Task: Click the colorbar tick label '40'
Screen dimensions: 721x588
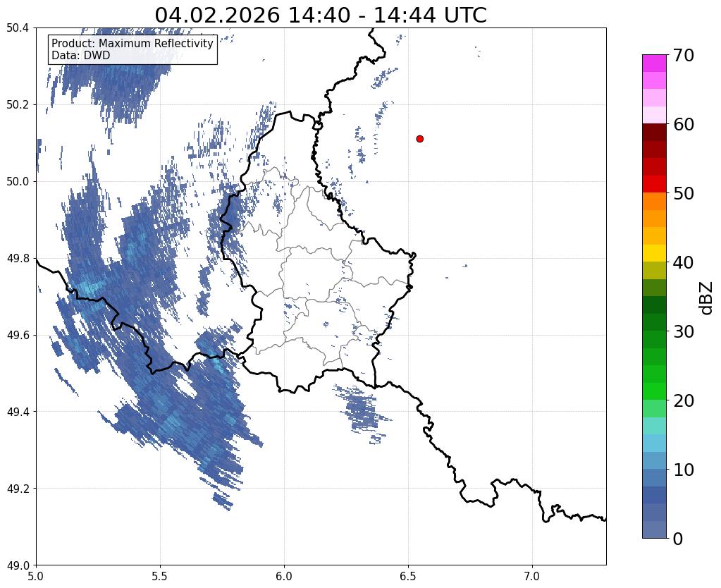Action: (x=683, y=262)
